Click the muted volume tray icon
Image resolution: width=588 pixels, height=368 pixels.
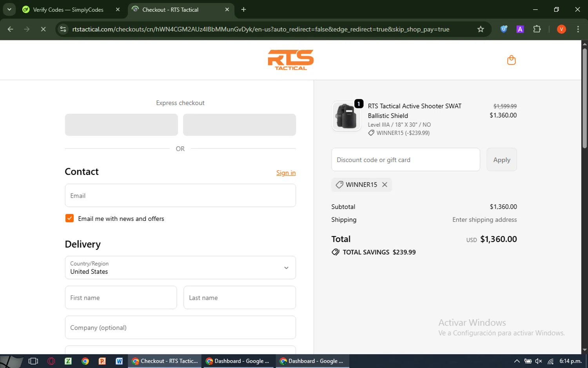539,361
